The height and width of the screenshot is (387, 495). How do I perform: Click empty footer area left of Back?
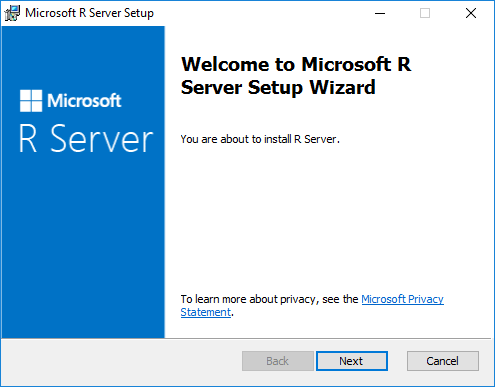pyautogui.click(x=120, y=362)
